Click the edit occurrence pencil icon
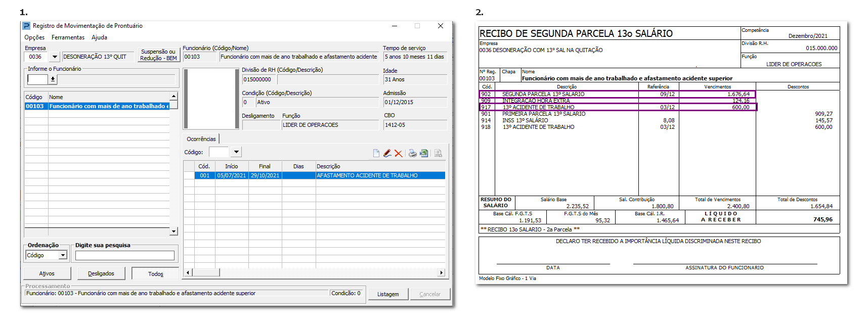The height and width of the screenshot is (327, 868). (x=387, y=153)
